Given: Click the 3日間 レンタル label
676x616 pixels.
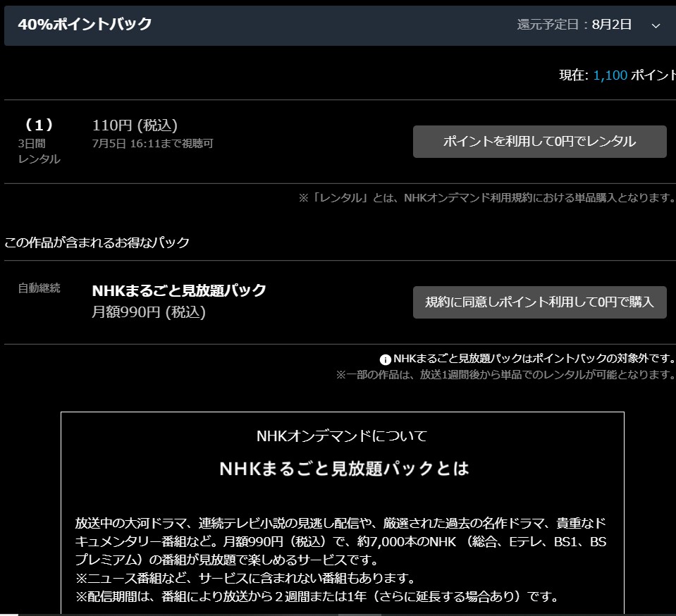Looking at the screenshot, I should tap(39, 152).
